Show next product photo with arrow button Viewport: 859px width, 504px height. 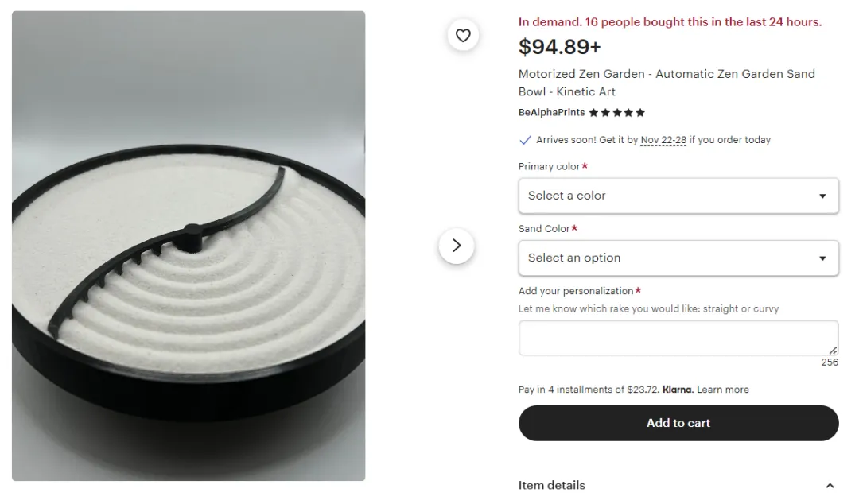tap(457, 246)
